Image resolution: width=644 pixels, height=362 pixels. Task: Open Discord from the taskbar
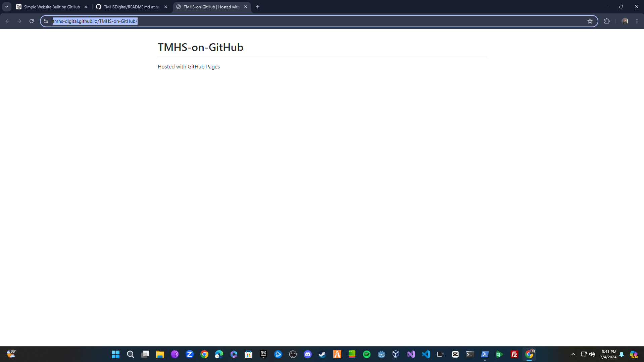click(x=308, y=354)
